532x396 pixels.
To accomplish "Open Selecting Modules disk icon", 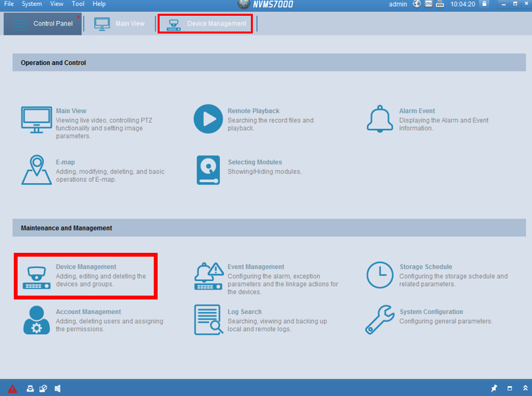I will (208, 170).
